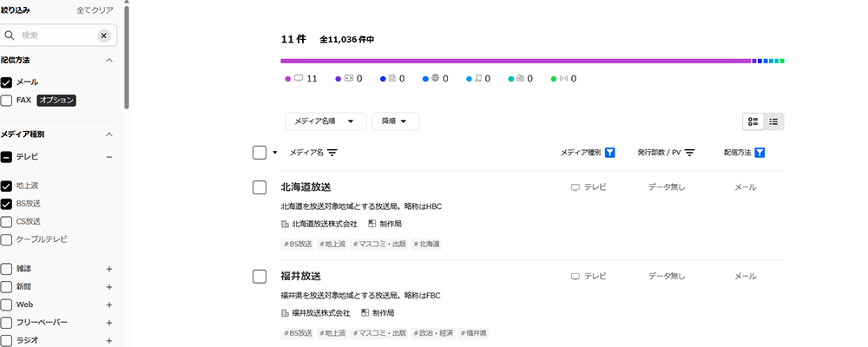868x347 pixels.
Task: Click filter icon next to 配信方法 column
Action: [x=759, y=153]
